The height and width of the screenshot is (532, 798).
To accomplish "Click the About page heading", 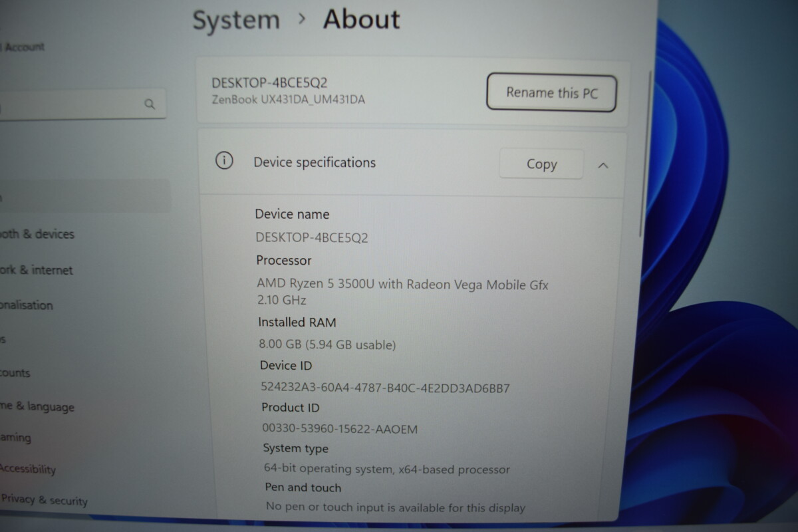I will tap(362, 19).
